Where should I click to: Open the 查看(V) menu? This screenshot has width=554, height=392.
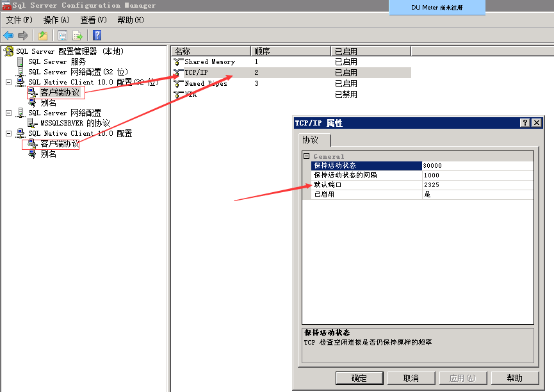coord(94,20)
